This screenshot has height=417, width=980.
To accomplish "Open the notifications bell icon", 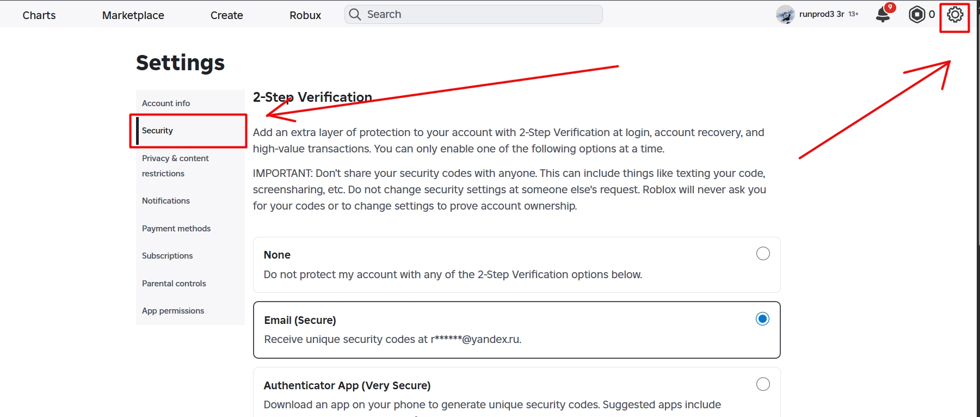I will tap(883, 15).
